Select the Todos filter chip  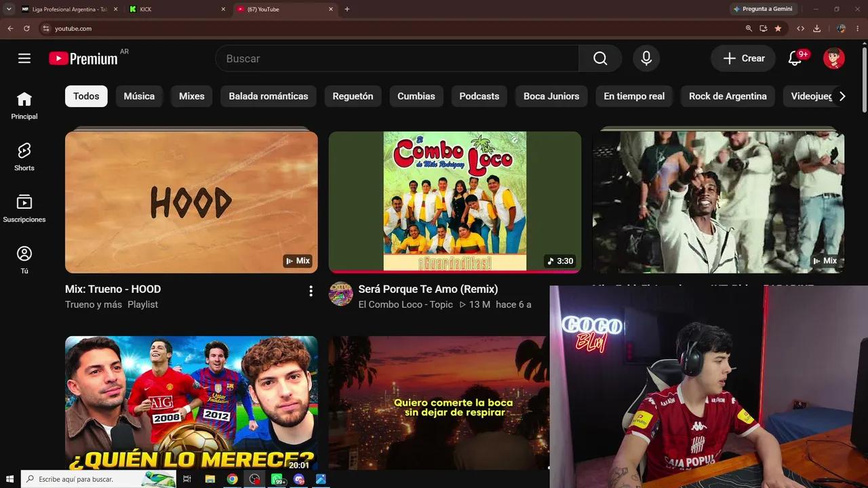tap(86, 96)
